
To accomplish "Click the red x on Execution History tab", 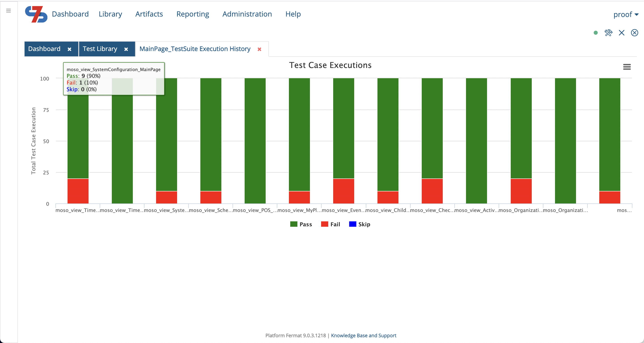I will (x=259, y=49).
